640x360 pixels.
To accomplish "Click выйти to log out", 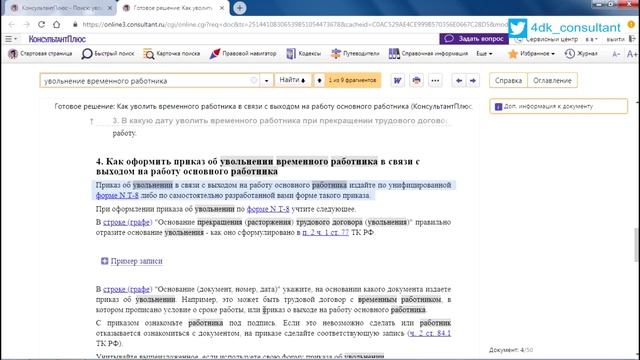I will pos(616,39).
